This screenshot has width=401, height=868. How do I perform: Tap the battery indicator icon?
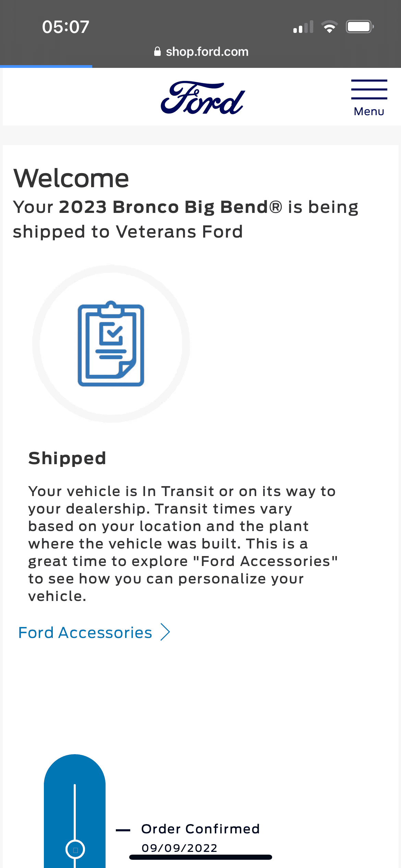coord(360,27)
